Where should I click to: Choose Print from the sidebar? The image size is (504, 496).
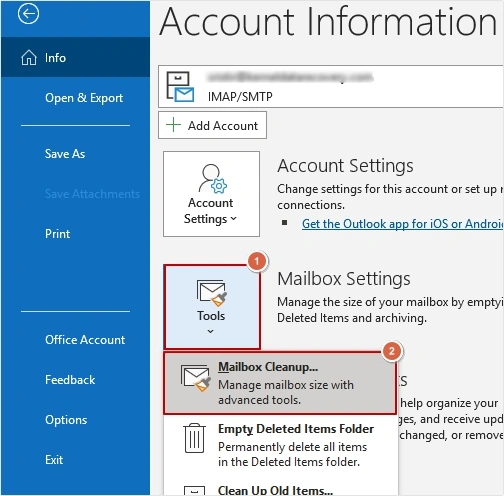click(x=75, y=234)
